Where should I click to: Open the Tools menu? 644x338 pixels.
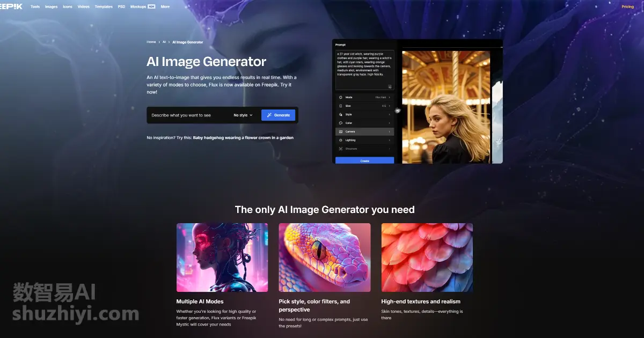[35, 7]
